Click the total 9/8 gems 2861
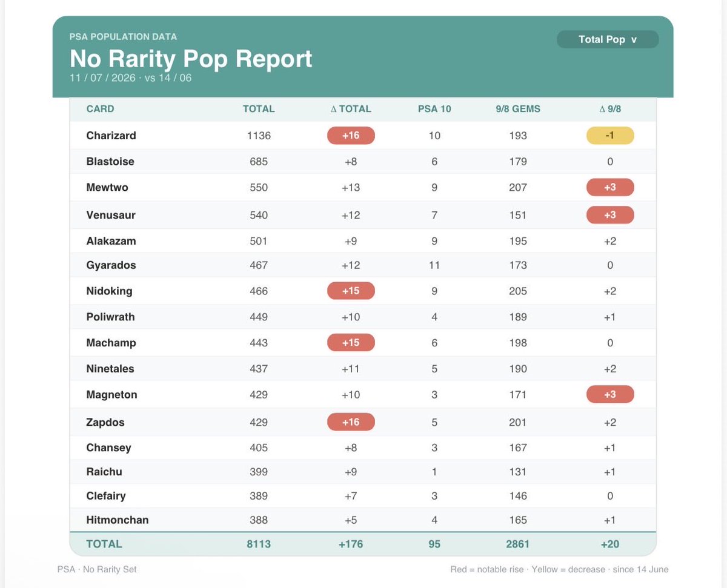 pyautogui.click(x=517, y=544)
